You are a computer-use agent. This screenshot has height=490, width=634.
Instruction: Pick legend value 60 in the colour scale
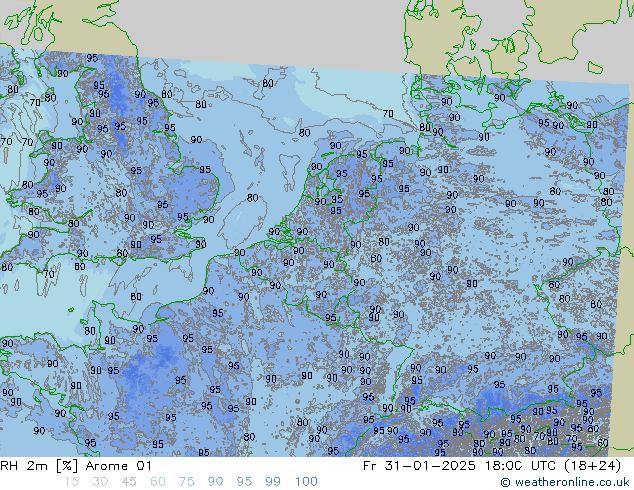coord(158,482)
